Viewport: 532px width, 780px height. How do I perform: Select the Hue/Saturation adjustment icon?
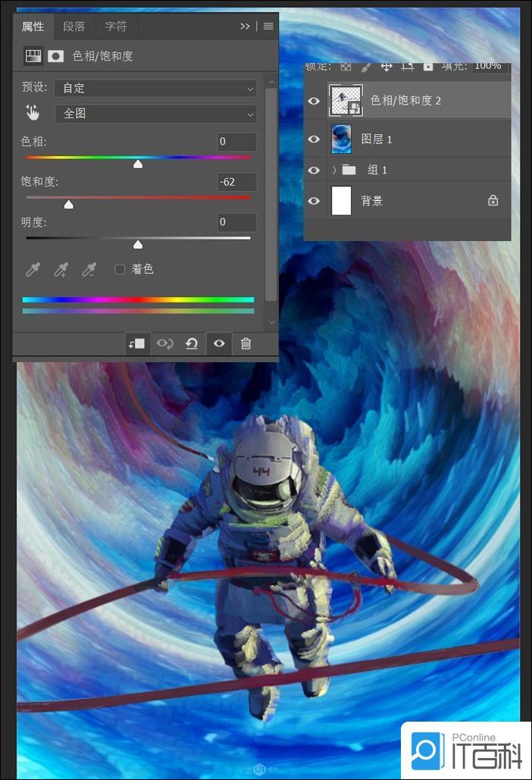(x=33, y=56)
